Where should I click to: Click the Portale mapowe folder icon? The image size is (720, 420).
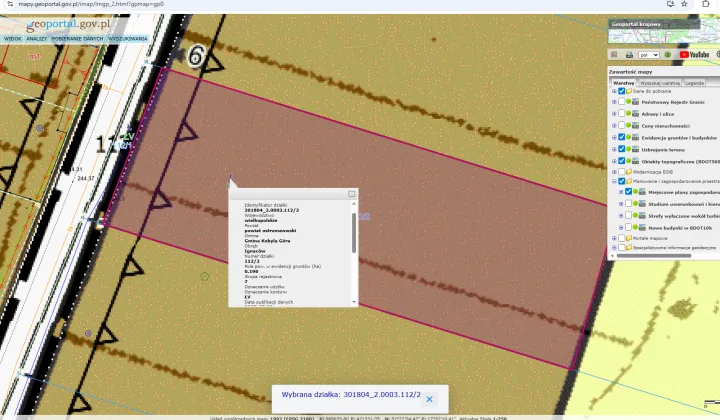[629, 238]
